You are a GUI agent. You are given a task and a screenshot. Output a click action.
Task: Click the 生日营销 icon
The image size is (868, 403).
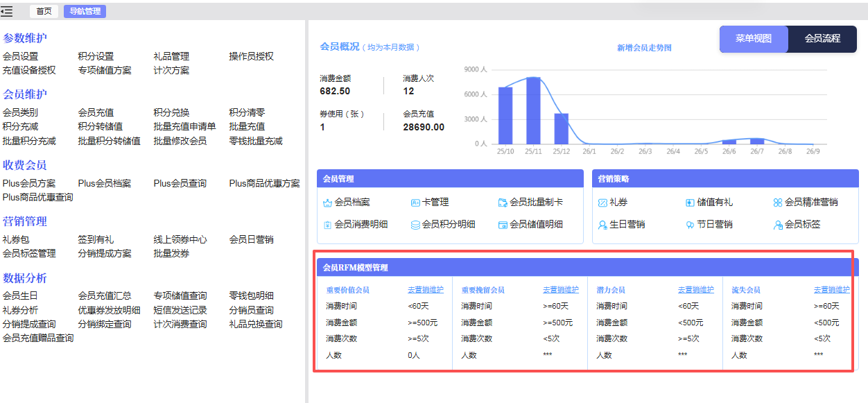point(602,225)
